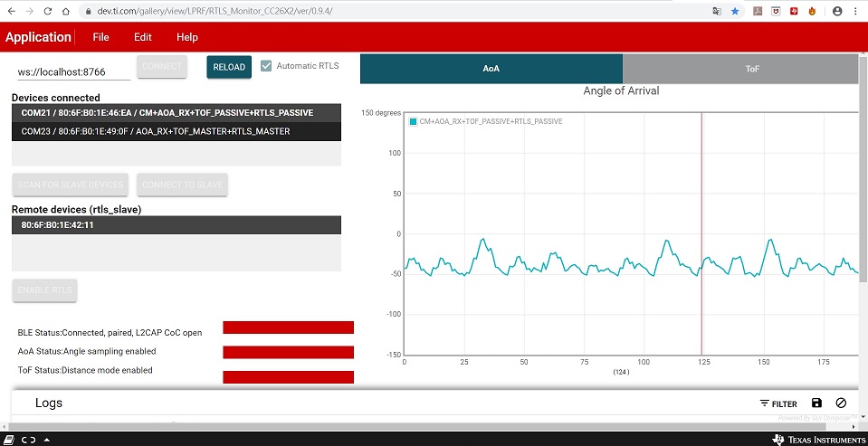Click the ENABLE RTLS button
The width and height of the screenshot is (868, 446).
[x=45, y=290]
